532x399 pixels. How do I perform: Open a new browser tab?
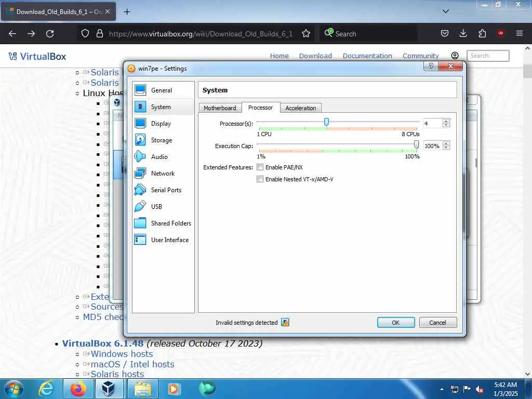point(127,12)
